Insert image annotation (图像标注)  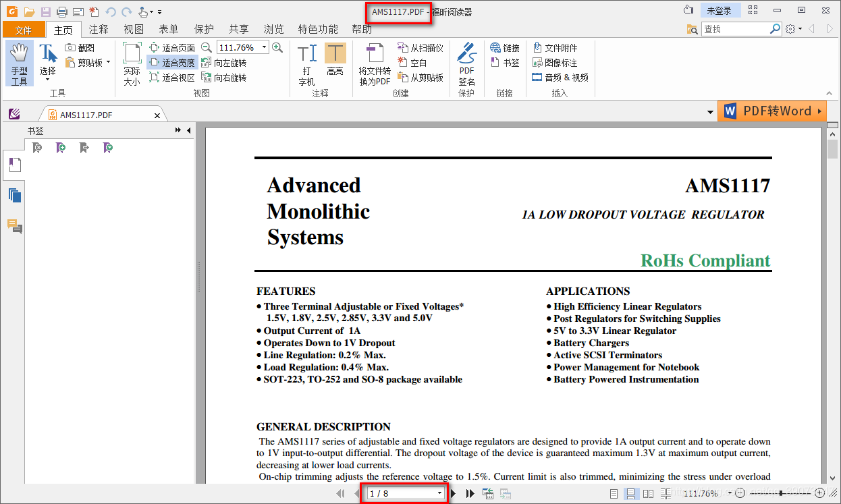pos(555,63)
